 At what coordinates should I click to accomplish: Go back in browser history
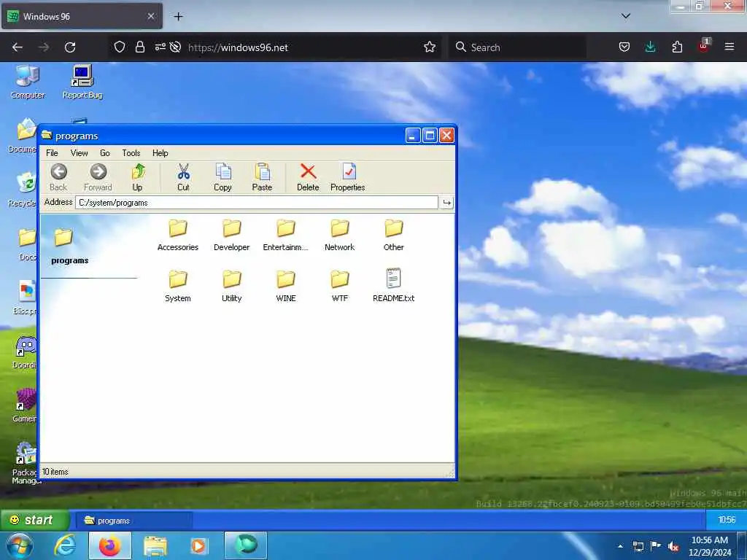pyautogui.click(x=18, y=47)
